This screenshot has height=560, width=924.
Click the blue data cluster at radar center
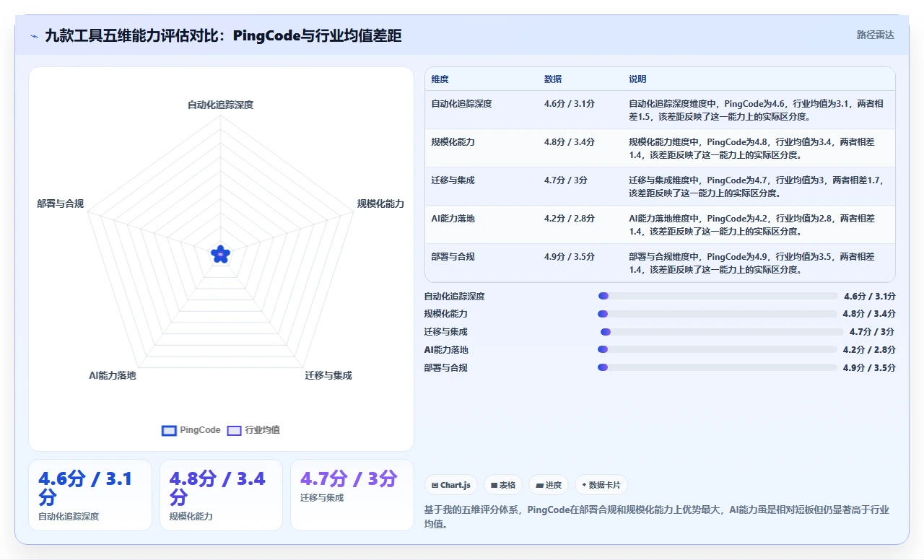[x=220, y=254]
